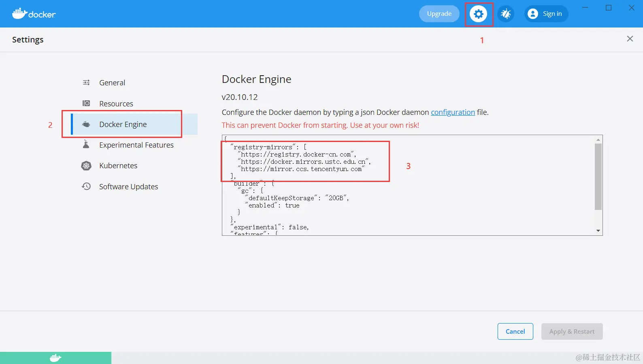Open the Software Updates section
Image resolution: width=643 pixels, height=364 pixels.
pyautogui.click(x=129, y=186)
